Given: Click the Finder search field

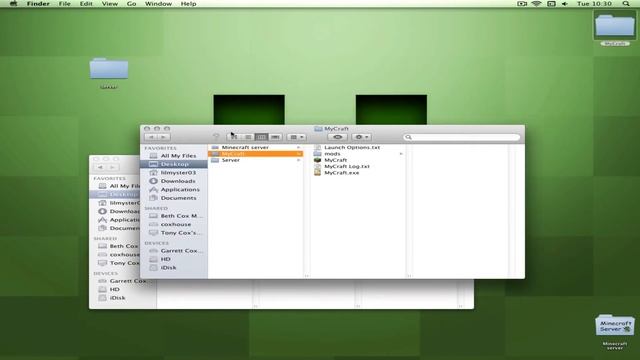Looking at the screenshot, I should tap(462, 137).
